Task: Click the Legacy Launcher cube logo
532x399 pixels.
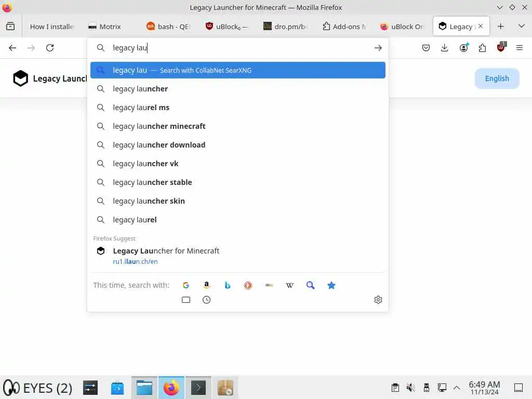Action: pyautogui.click(x=20, y=78)
